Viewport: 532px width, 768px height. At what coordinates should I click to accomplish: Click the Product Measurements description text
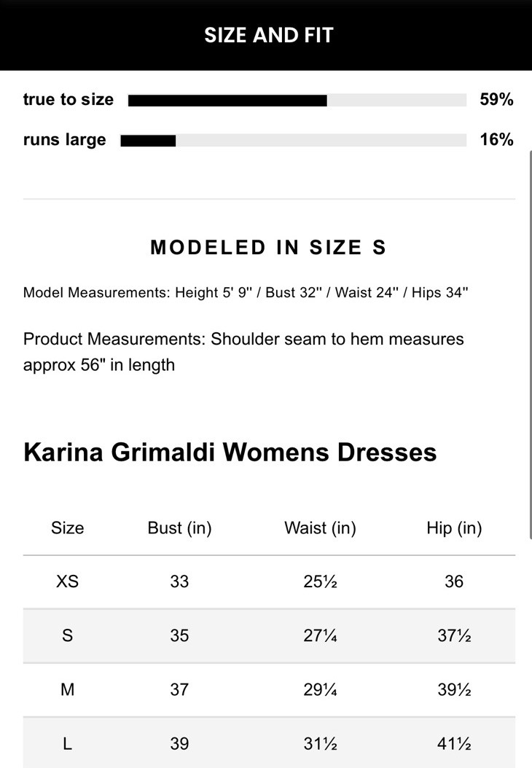tap(243, 351)
